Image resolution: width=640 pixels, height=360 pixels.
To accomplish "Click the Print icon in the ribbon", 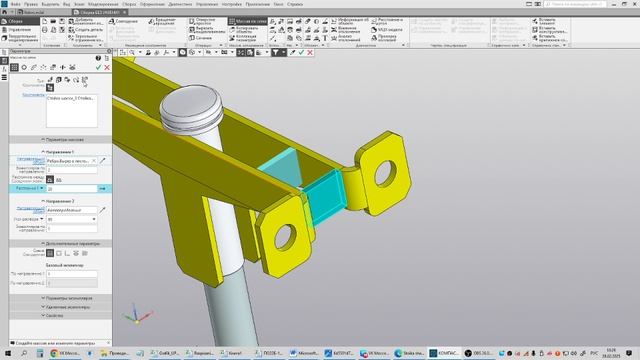I will pyautogui.click(x=45, y=30).
